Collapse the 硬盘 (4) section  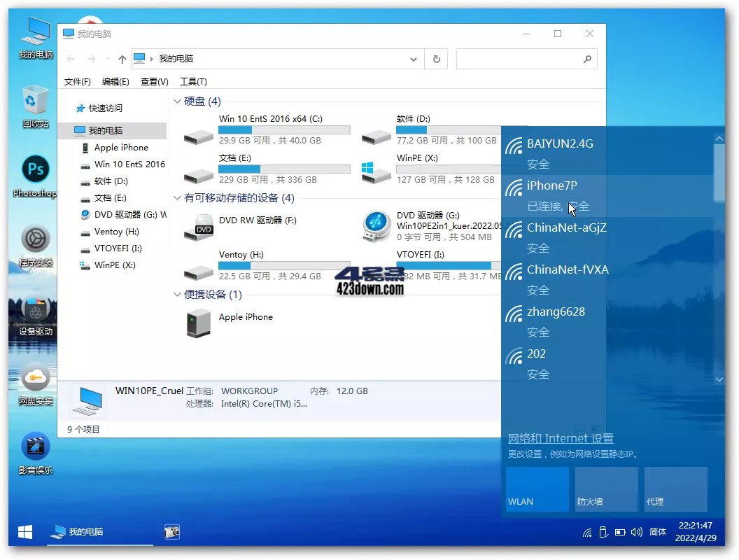(x=178, y=101)
